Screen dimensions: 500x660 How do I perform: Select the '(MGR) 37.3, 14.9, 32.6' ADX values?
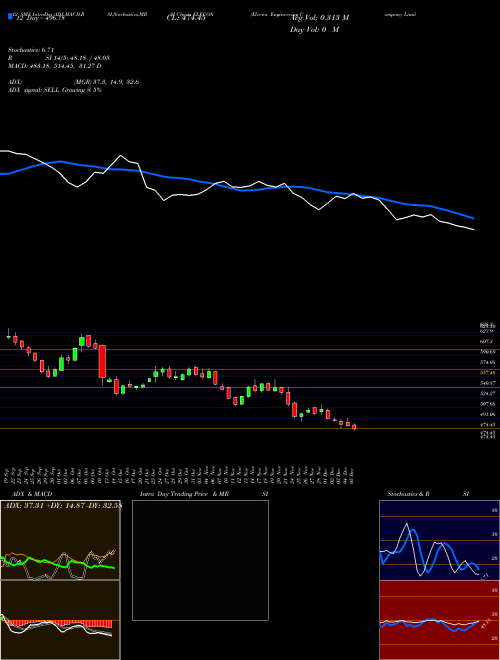(106, 82)
